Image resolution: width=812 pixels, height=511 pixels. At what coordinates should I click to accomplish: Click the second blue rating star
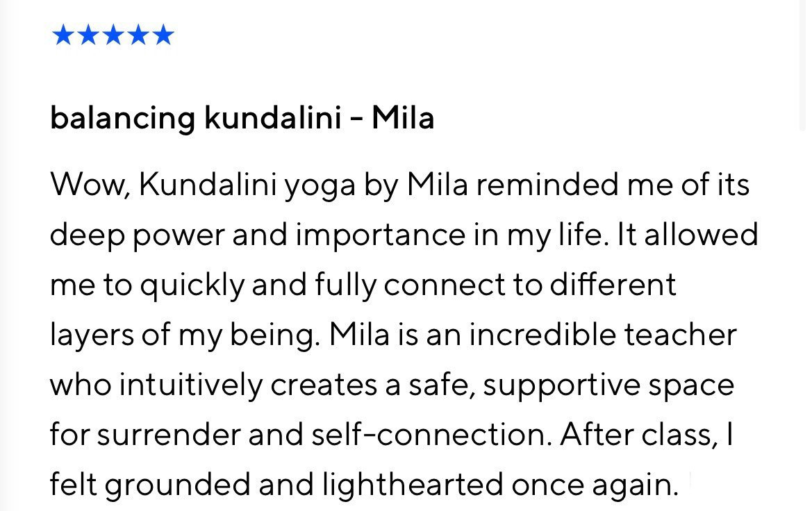[x=88, y=35]
